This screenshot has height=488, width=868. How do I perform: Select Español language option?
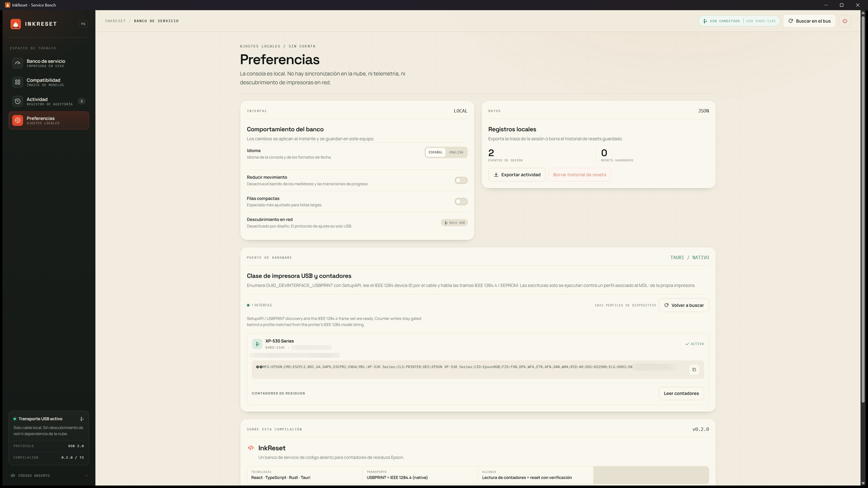pos(435,152)
